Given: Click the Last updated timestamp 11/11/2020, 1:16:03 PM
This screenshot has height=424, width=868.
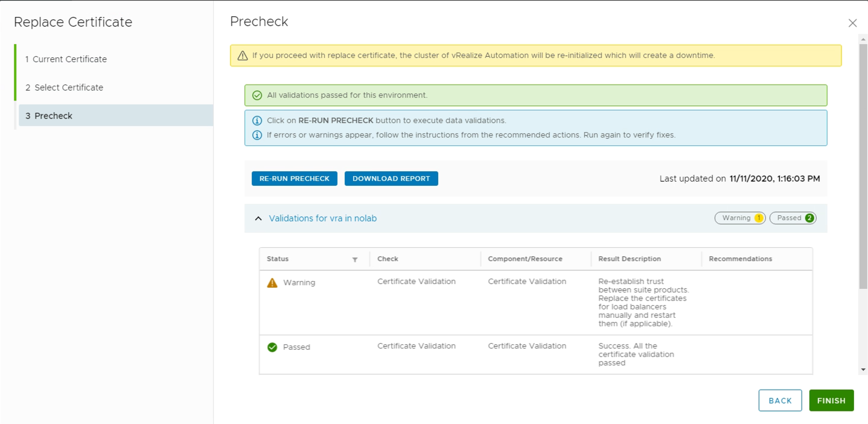Looking at the screenshot, I should pos(774,179).
